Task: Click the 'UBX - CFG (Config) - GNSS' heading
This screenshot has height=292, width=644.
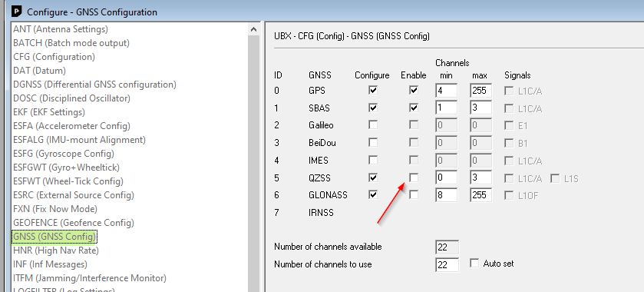Action: click(x=352, y=36)
